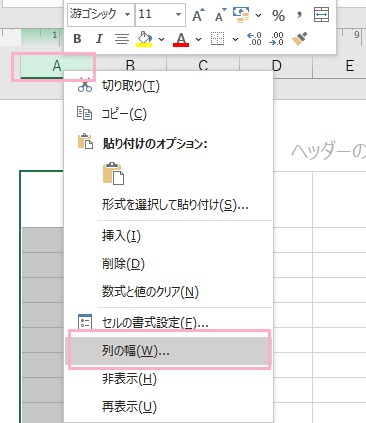
Task: Expand the fill color dropdown arrow
Action: [x=162, y=39]
